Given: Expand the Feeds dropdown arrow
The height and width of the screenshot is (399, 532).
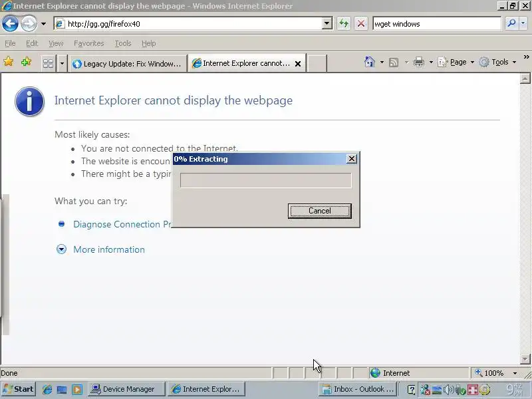Looking at the screenshot, I should [x=406, y=62].
